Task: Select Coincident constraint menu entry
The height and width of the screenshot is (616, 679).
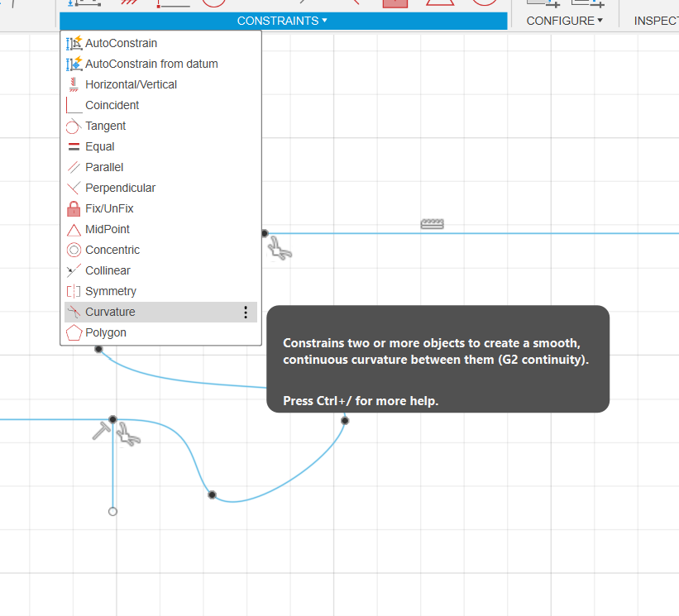Action: point(112,105)
